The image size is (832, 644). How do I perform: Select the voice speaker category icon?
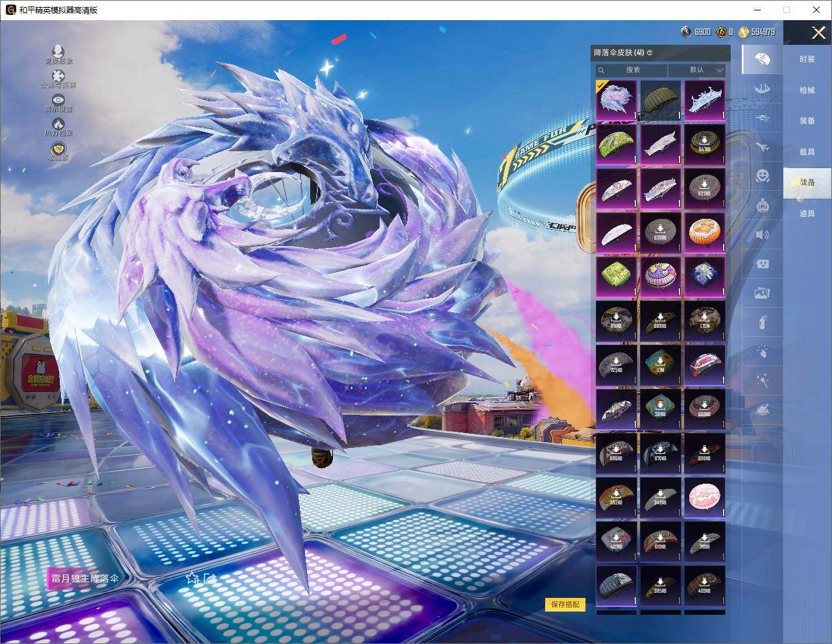coord(763,234)
